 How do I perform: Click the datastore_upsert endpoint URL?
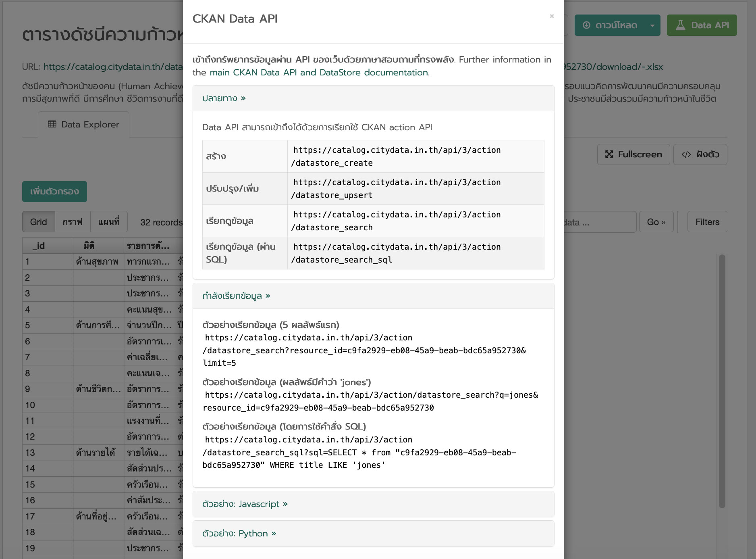[x=396, y=189]
